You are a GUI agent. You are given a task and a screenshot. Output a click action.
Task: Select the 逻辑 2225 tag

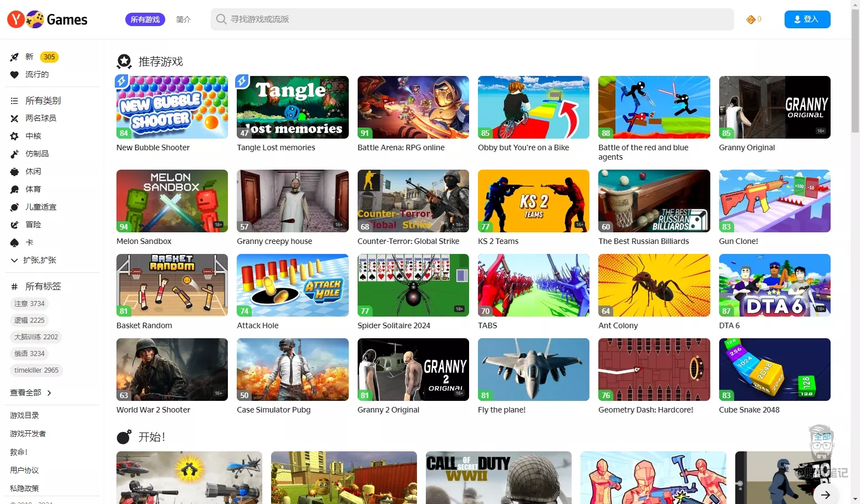pyautogui.click(x=29, y=320)
